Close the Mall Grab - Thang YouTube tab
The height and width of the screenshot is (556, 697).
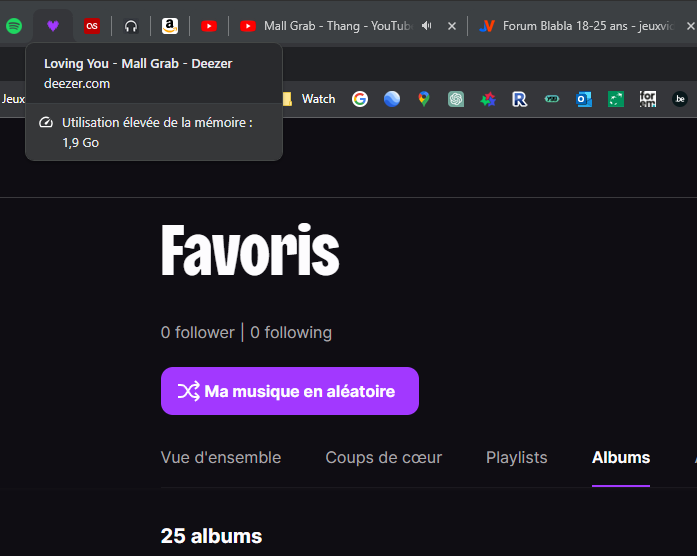452,26
